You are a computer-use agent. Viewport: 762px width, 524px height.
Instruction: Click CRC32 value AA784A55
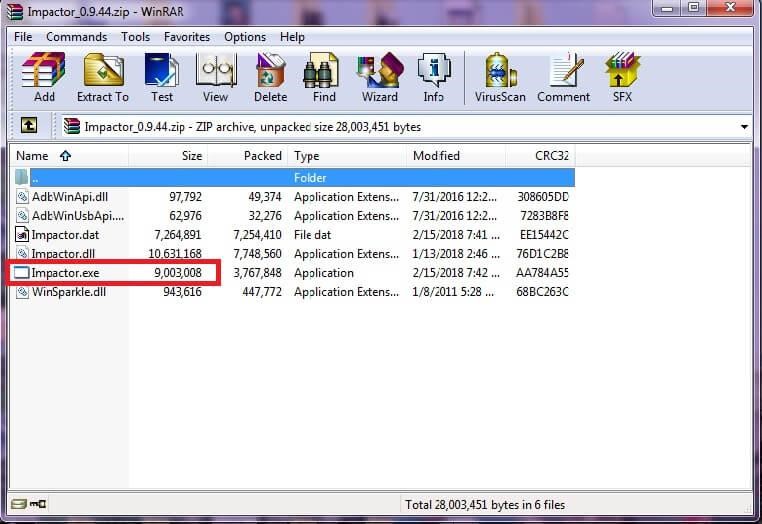[x=542, y=273]
